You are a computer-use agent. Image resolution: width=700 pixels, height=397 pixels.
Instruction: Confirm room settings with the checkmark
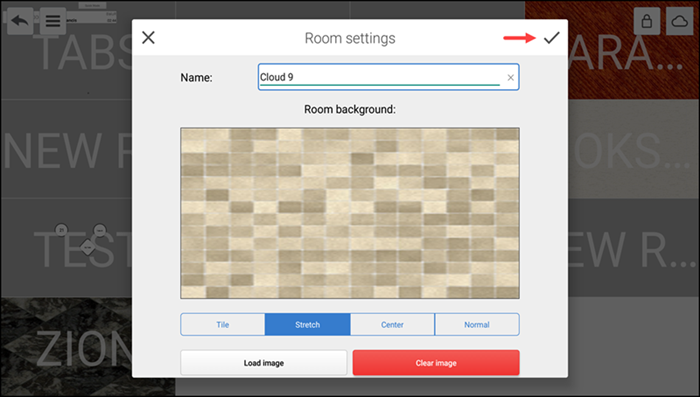(x=552, y=38)
